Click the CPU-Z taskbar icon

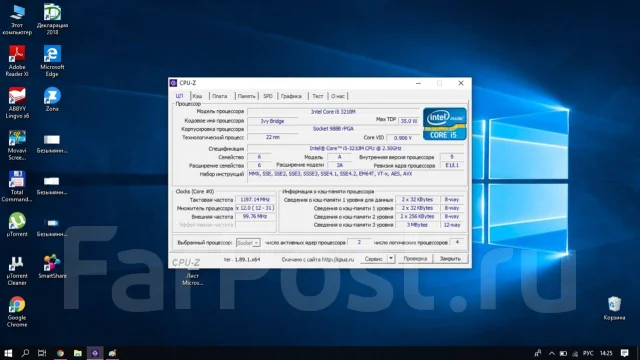(x=95, y=353)
